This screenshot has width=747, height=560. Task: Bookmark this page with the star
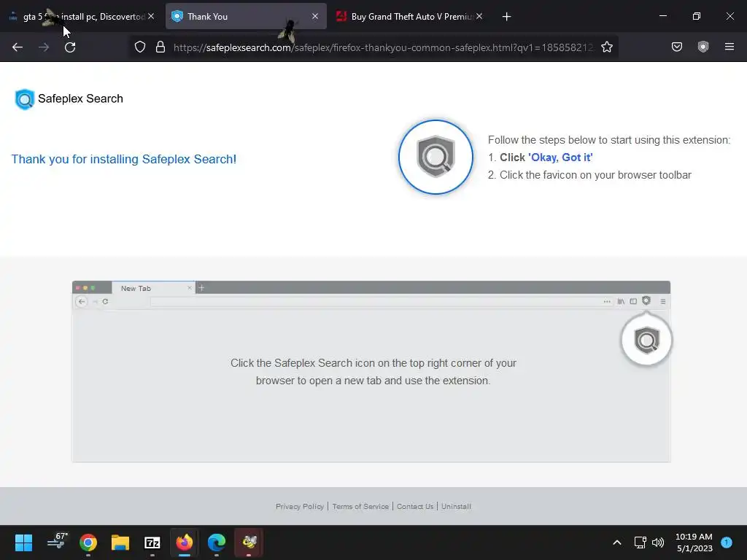click(x=606, y=47)
